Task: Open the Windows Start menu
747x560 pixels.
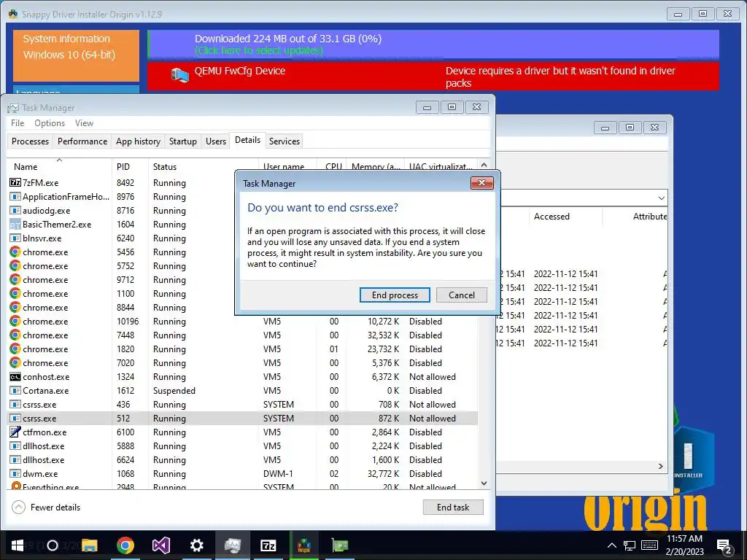Action: 18,545
